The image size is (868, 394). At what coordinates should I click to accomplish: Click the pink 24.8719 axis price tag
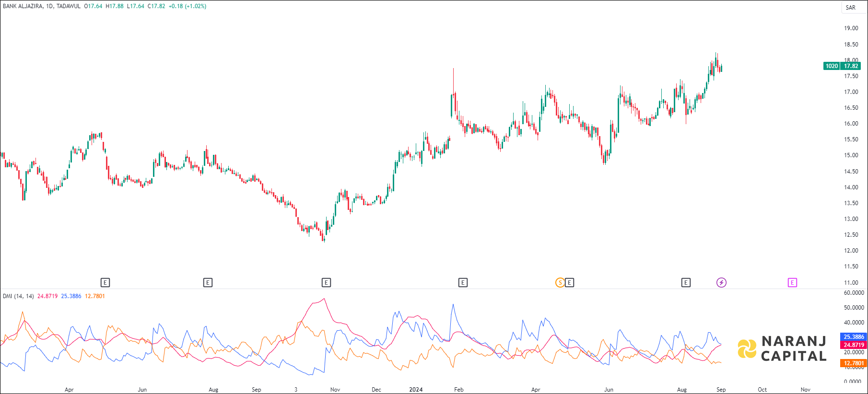click(x=854, y=345)
